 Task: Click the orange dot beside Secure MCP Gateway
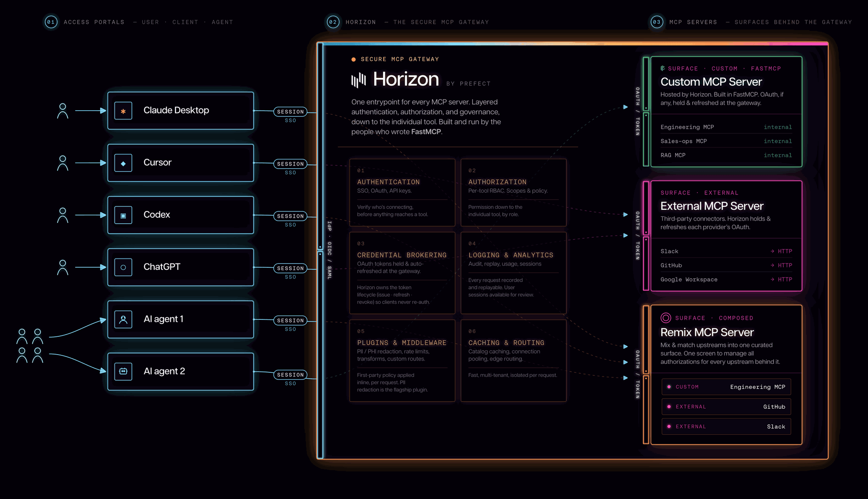click(353, 59)
